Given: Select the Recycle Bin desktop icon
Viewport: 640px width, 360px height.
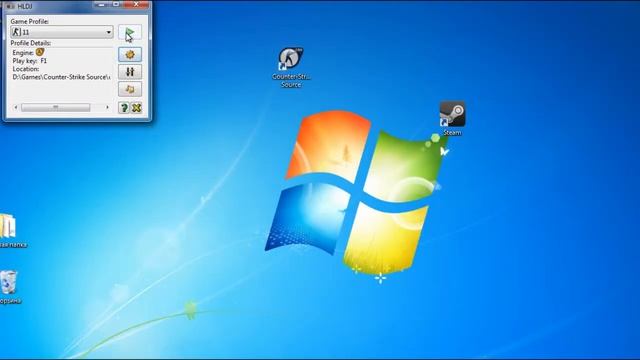Looking at the screenshot, I should (x=9, y=287).
